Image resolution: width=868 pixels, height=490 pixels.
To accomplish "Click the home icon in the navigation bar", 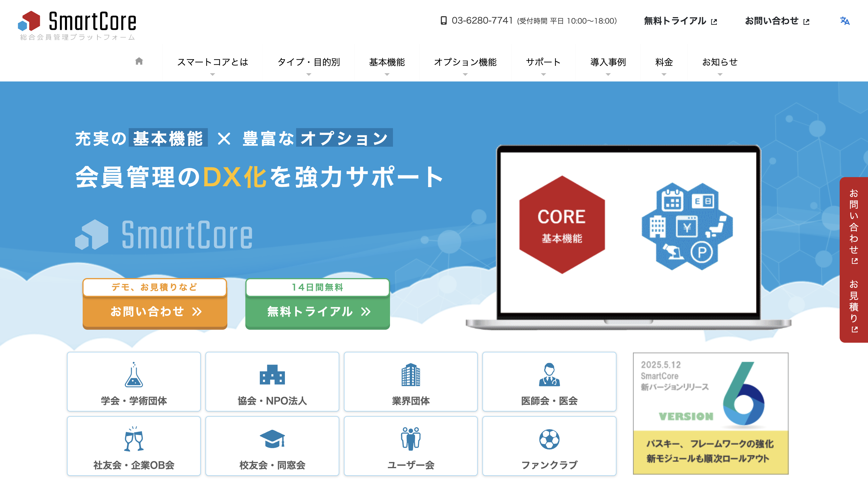I will (x=138, y=61).
